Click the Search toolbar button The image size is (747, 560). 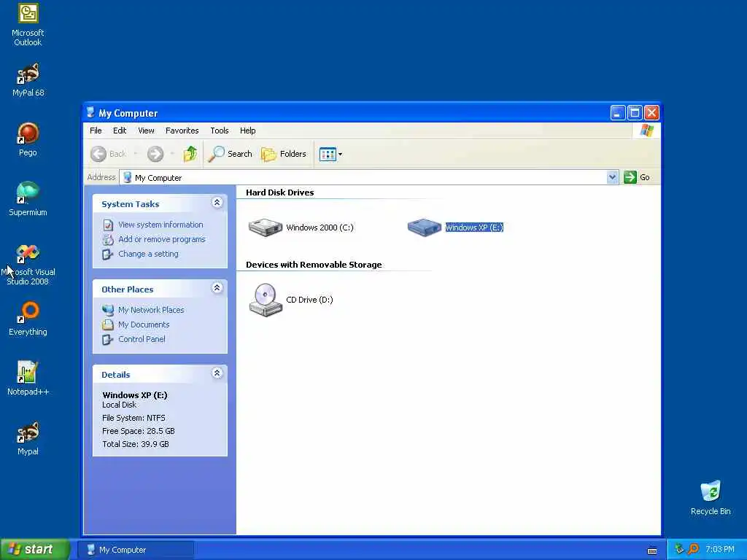coord(230,154)
